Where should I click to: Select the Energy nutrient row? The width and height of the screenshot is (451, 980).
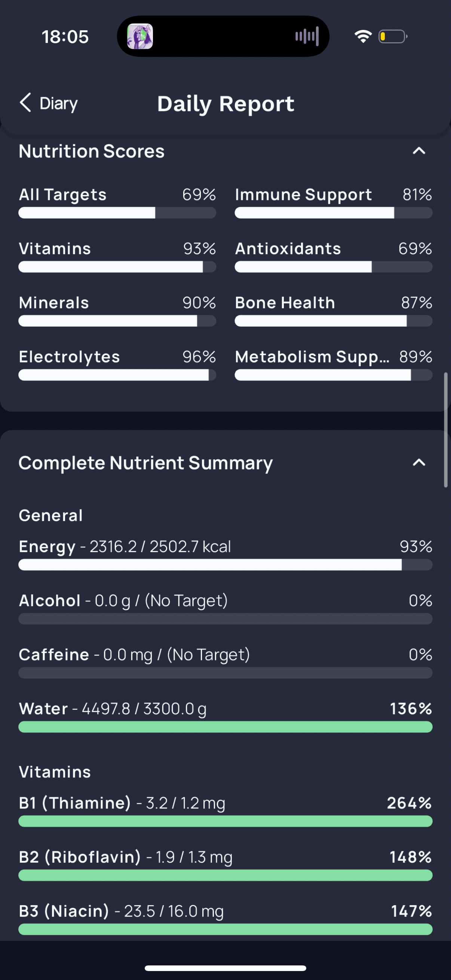pyautogui.click(x=225, y=554)
